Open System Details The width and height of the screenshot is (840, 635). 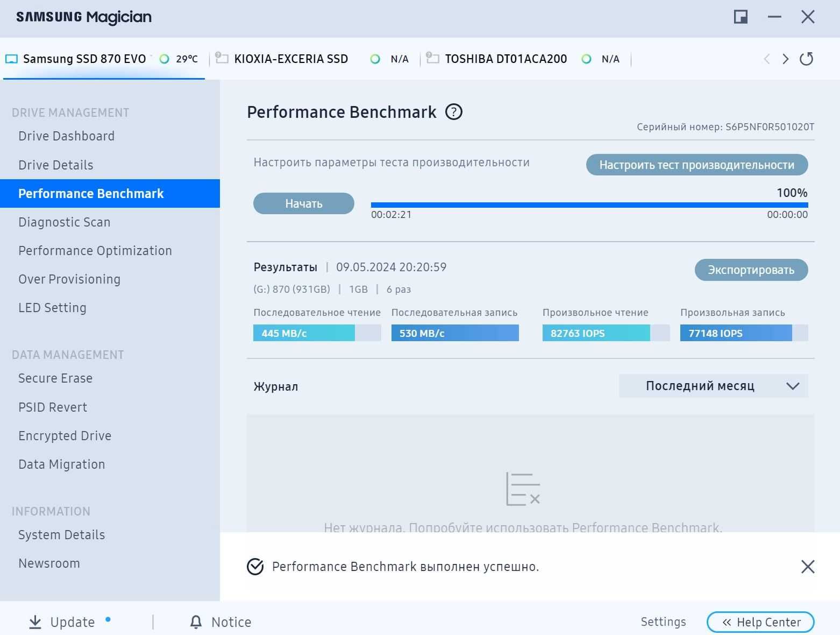click(61, 534)
